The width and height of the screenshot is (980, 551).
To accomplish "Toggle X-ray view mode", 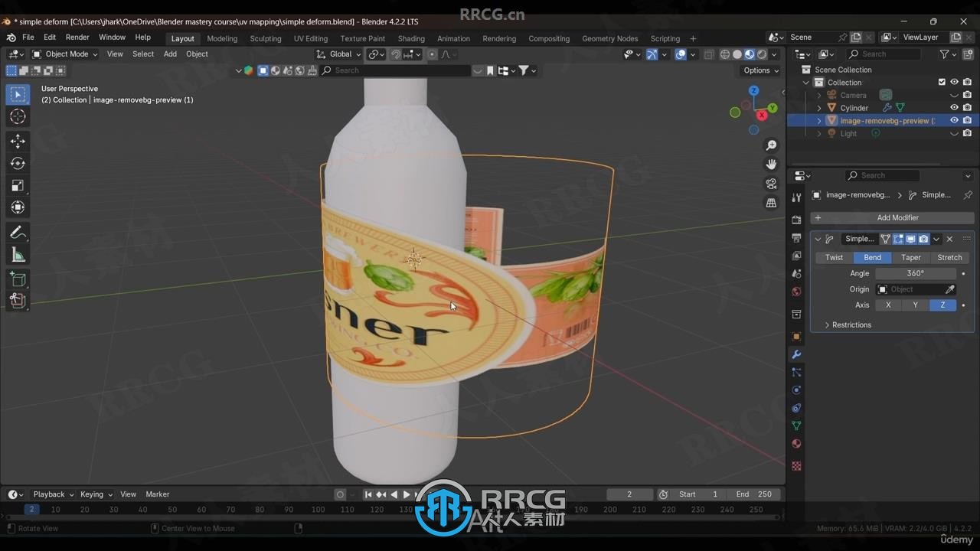I will (709, 54).
